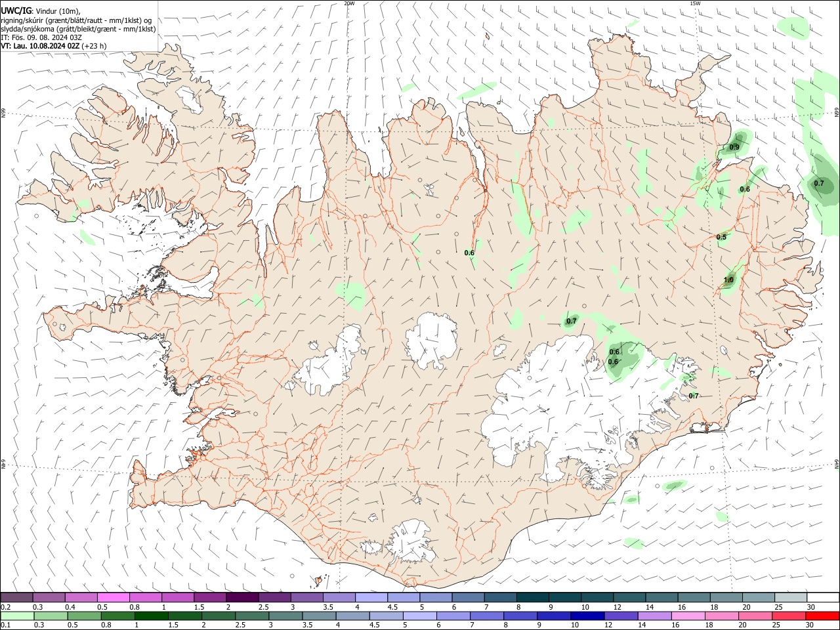Select the 0.5 green swatch in lower legend
Image resolution: width=840 pixels, height=630 pixels.
pyautogui.click(x=84, y=616)
